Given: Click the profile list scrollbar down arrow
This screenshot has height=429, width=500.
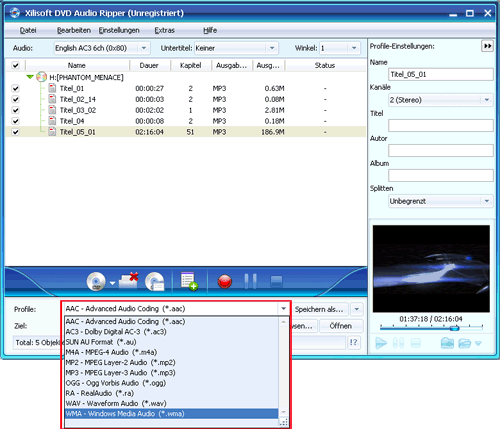Looking at the screenshot, I should [283, 412].
